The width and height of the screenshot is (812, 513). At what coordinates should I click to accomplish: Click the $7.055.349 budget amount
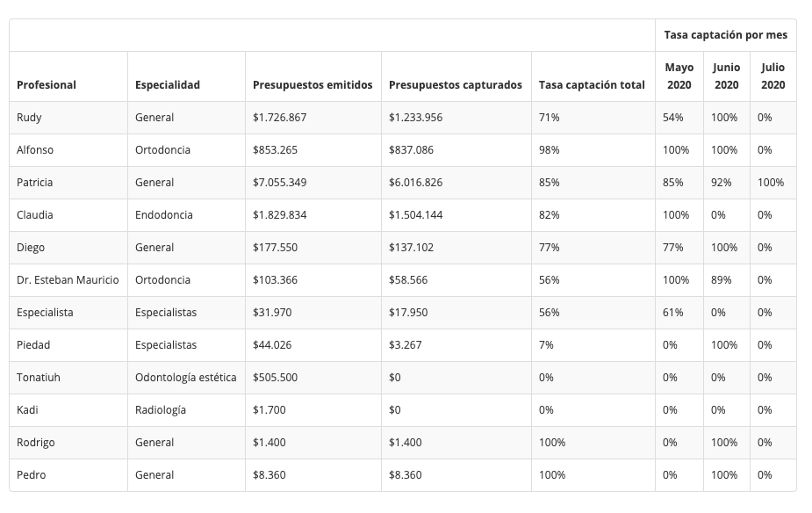[x=280, y=183]
